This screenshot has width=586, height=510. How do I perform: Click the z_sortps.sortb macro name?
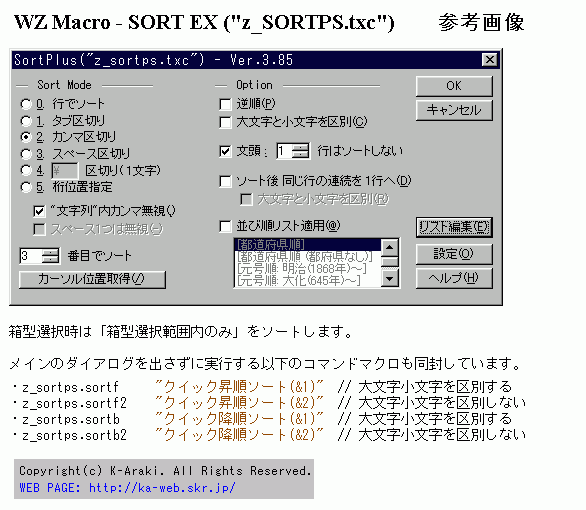pyautogui.click(x=70, y=419)
